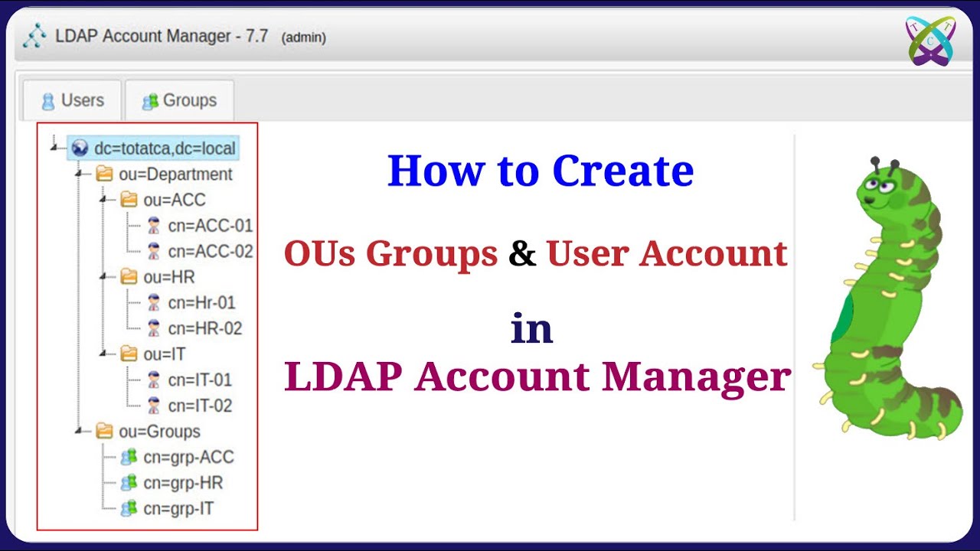
Task: Click the user icon of cn=ACC-01
Action: (x=154, y=226)
